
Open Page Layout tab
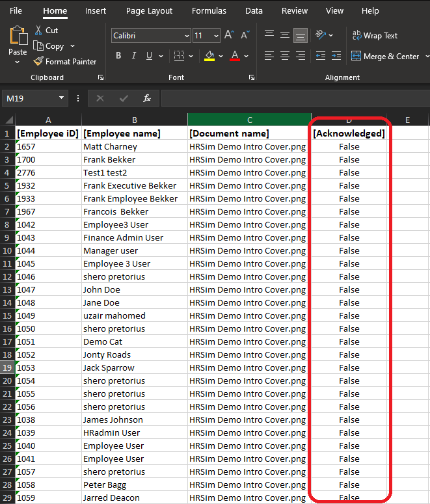click(149, 10)
